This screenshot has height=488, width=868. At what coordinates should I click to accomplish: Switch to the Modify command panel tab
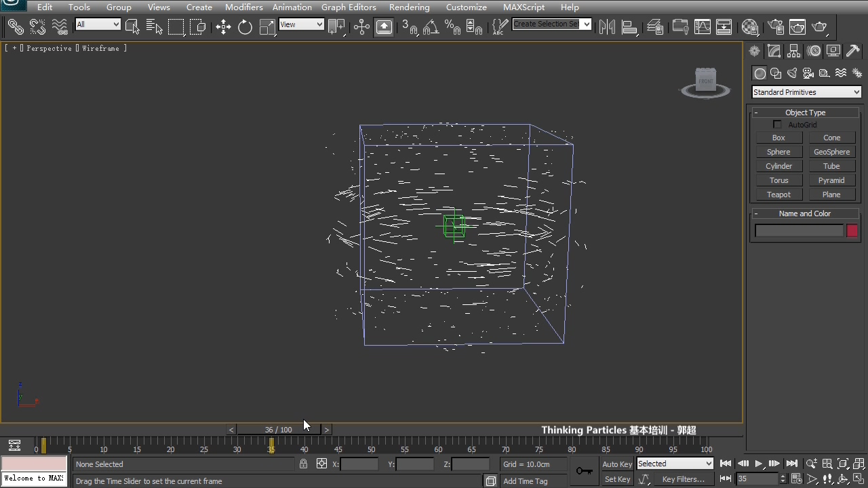[774, 52]
